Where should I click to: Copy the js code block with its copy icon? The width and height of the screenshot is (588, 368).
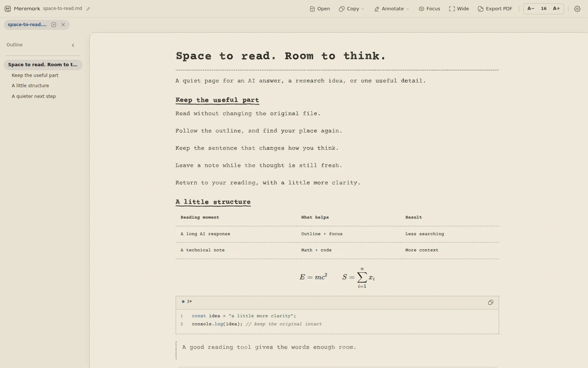coord(491,302)
